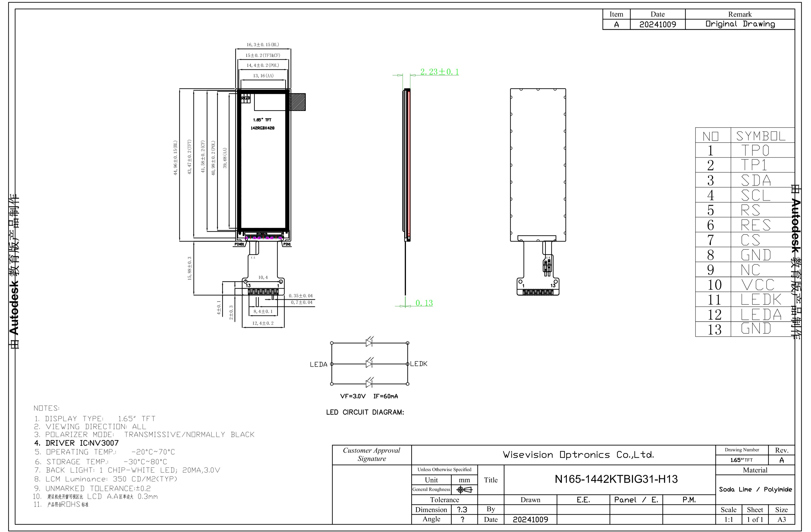Click the RS pin symbol
811x532 pixels.
coord(750,210)
